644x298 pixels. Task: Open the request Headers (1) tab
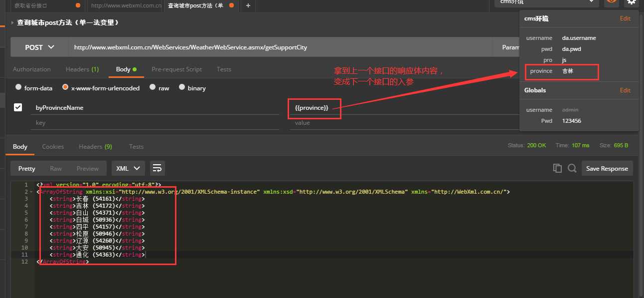82,69
